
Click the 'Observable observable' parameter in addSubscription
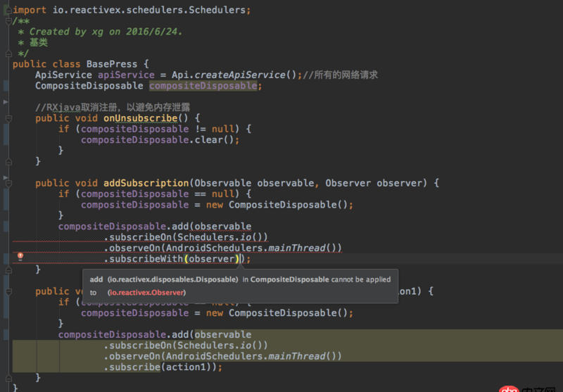coord(255,183)
